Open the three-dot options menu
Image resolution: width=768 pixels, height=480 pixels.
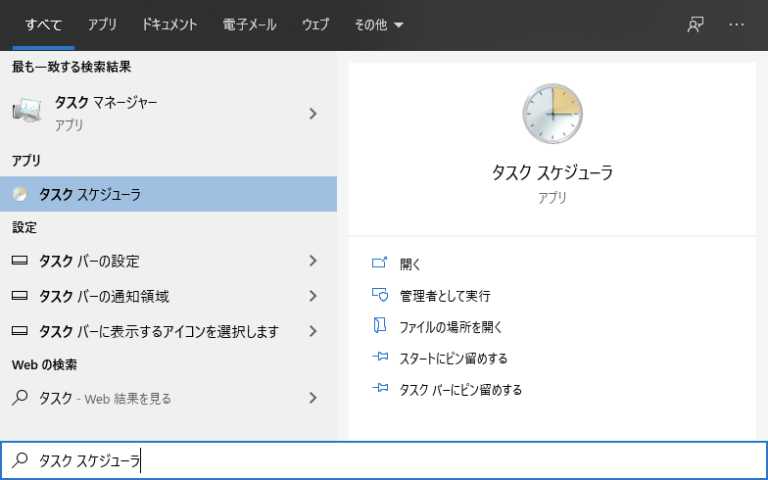click(x=737, y=24)
